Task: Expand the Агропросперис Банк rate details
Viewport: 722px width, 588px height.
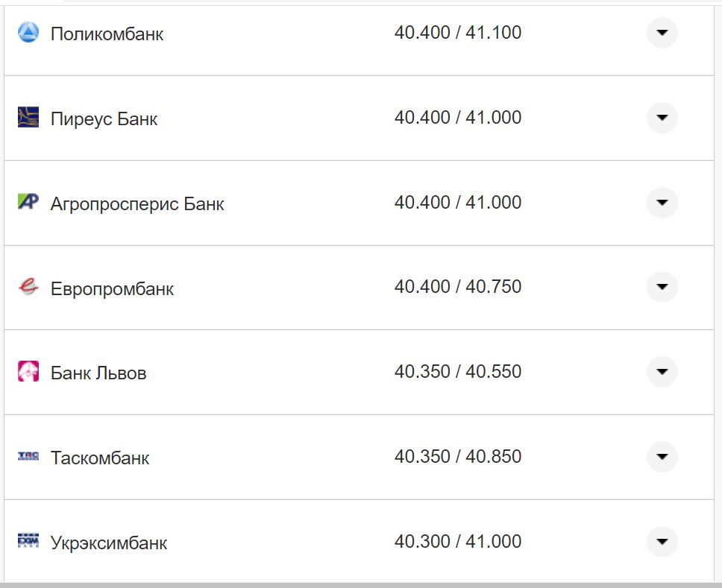Action: 662,202
